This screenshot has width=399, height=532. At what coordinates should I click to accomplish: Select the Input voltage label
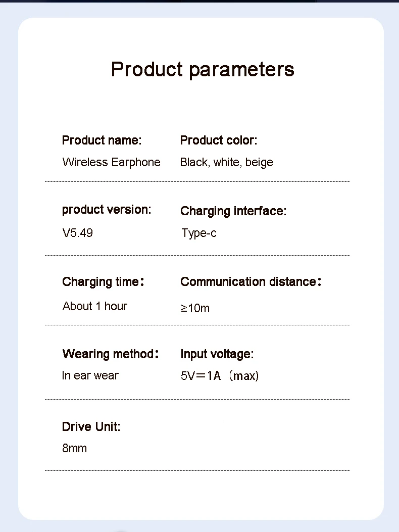[217, 354]
